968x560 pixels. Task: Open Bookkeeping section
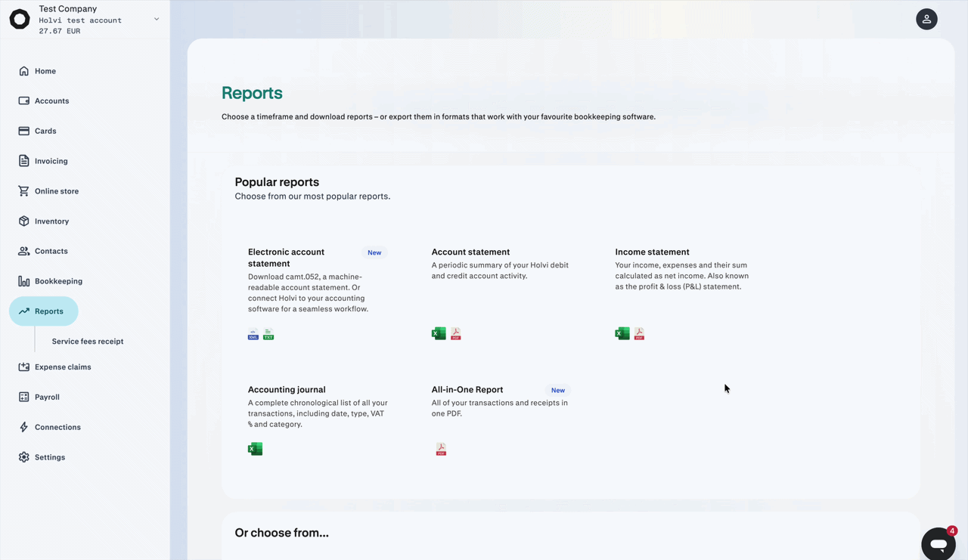coord(58,281)
